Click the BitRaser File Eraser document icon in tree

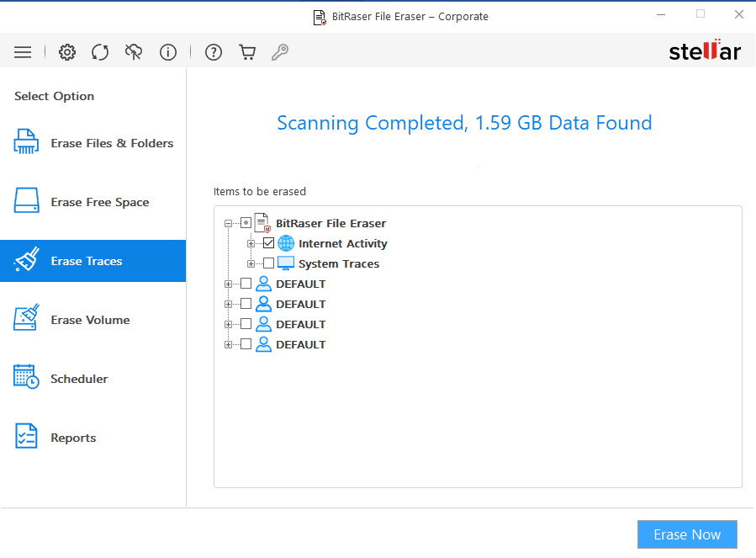[x=262, y=222]
